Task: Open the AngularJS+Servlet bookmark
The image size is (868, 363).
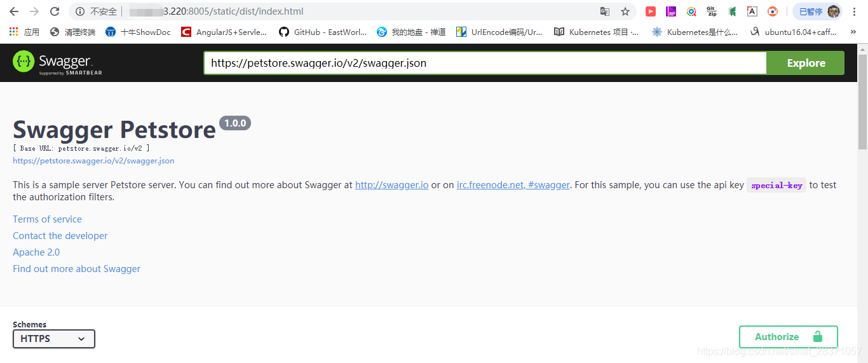Action: point(224,32)
